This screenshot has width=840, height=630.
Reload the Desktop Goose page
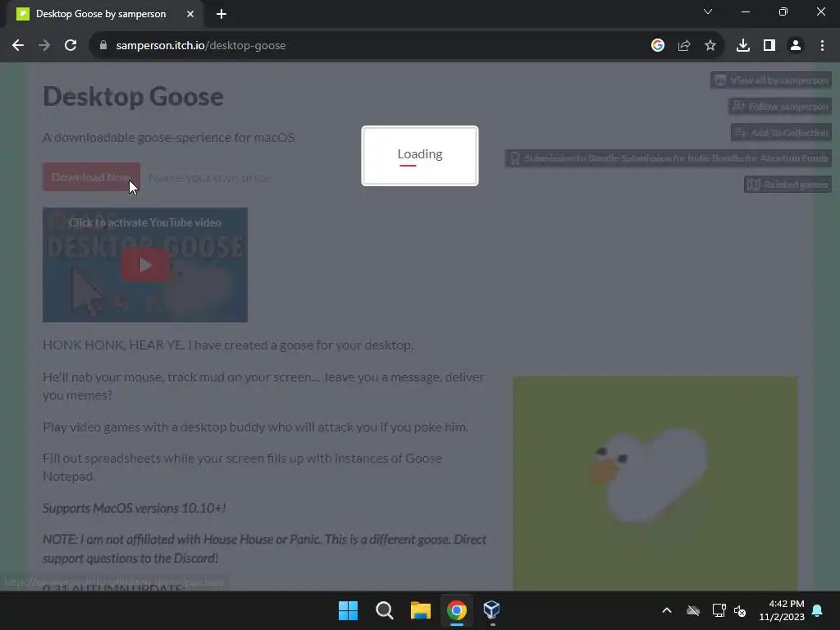click(71, 46)
